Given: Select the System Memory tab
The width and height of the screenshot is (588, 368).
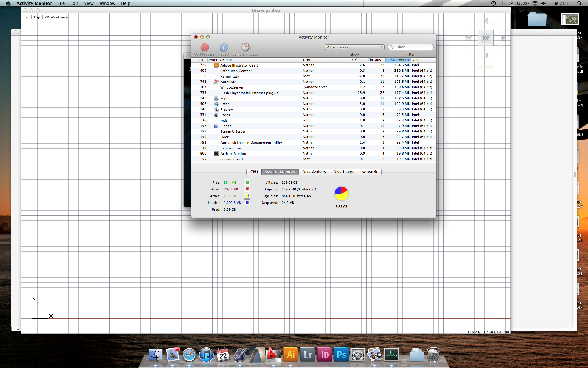Looking at the screenshot, I should (280, 172).
